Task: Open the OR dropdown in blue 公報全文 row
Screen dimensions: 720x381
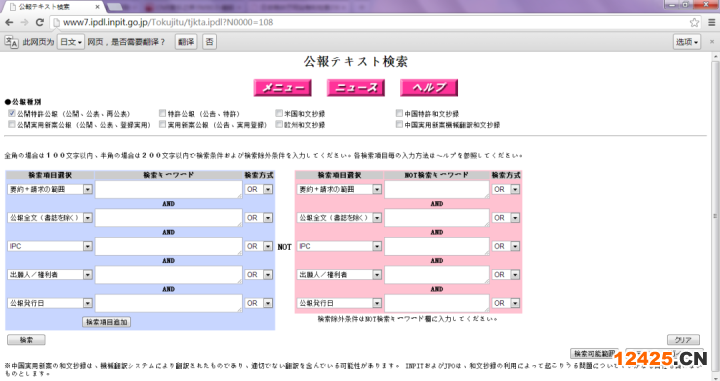Action: [x=259, y=218]
